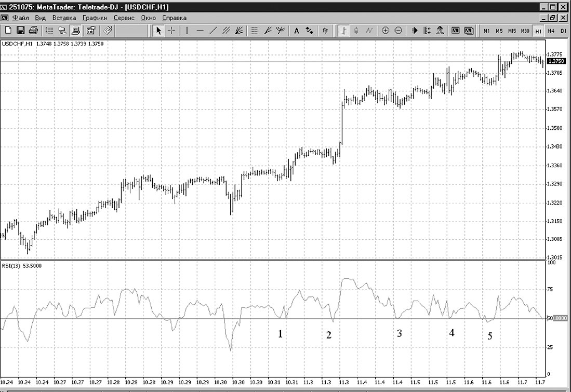Open Expert Advisors icon with hat figure

(x=440, y=31)
